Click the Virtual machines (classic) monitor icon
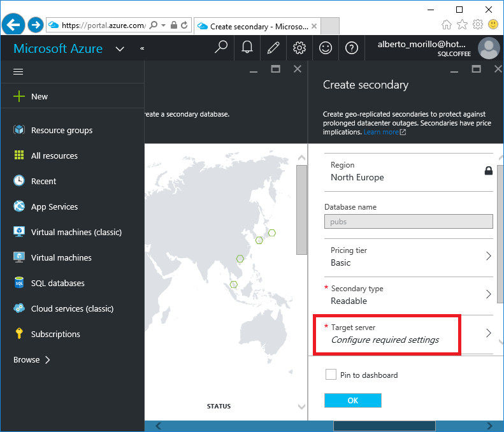Screen dimensions: 504x432 [x=19, y=232]
